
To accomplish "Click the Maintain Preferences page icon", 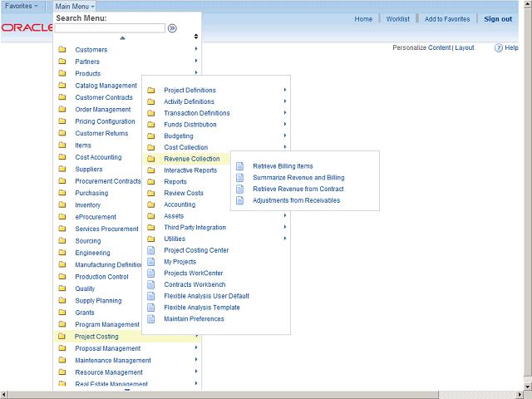I will tap(150, 318).
